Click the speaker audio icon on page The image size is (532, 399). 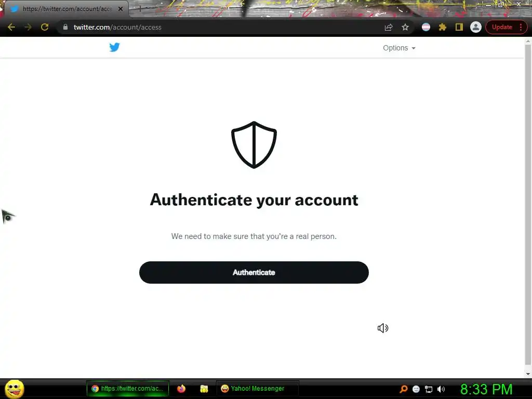point(383,328)
